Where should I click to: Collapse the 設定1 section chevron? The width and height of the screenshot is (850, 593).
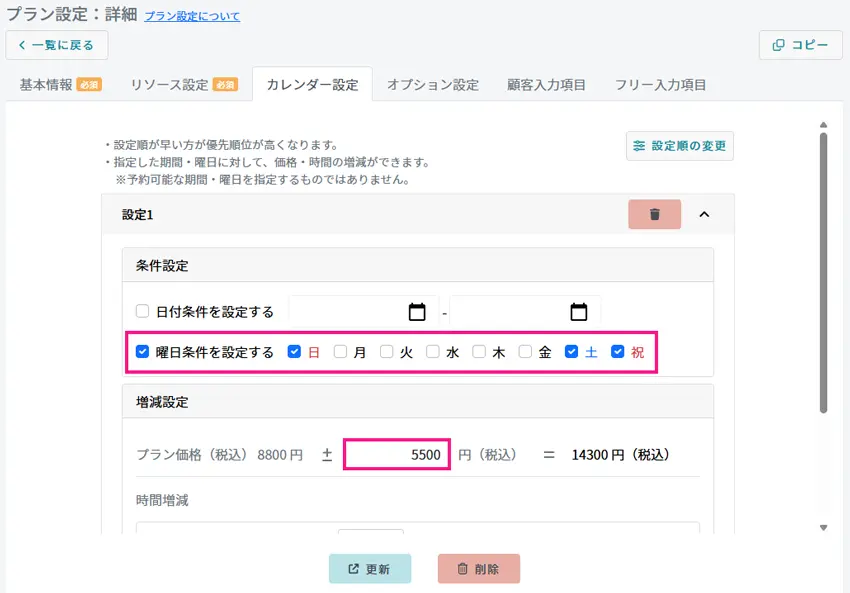click(x=704, y=214)
